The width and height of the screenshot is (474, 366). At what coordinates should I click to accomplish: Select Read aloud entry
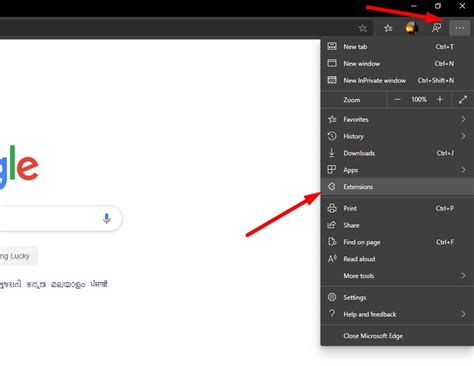[x=397, y=259]
